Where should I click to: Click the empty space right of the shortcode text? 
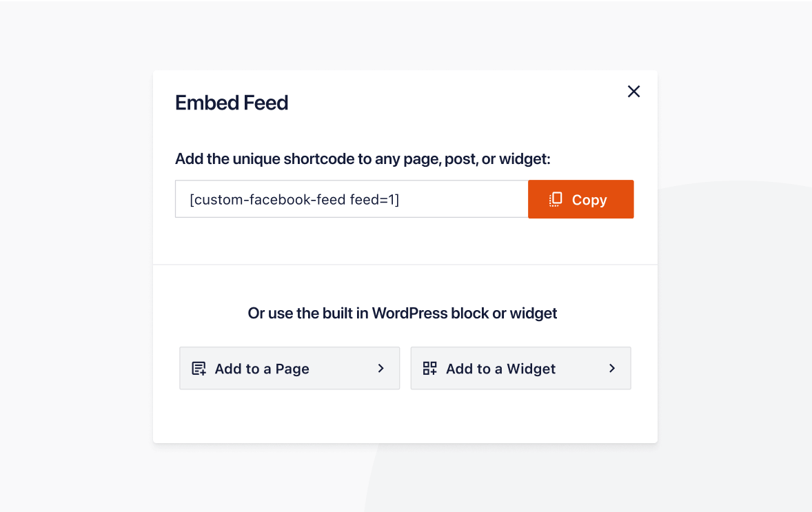coord(462,200)
